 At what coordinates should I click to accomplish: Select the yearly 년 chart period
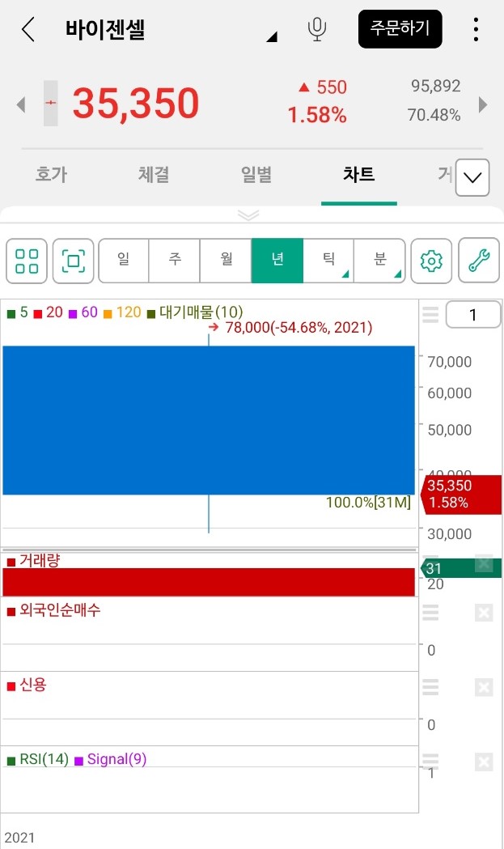[x=277, y=261]
